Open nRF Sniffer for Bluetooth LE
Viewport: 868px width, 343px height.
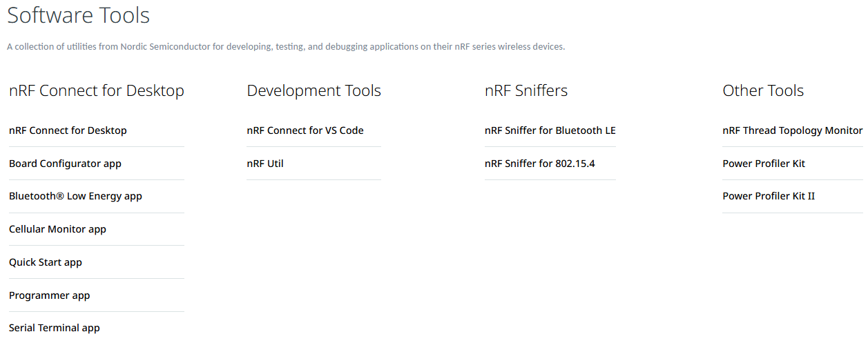coord(550,130)
